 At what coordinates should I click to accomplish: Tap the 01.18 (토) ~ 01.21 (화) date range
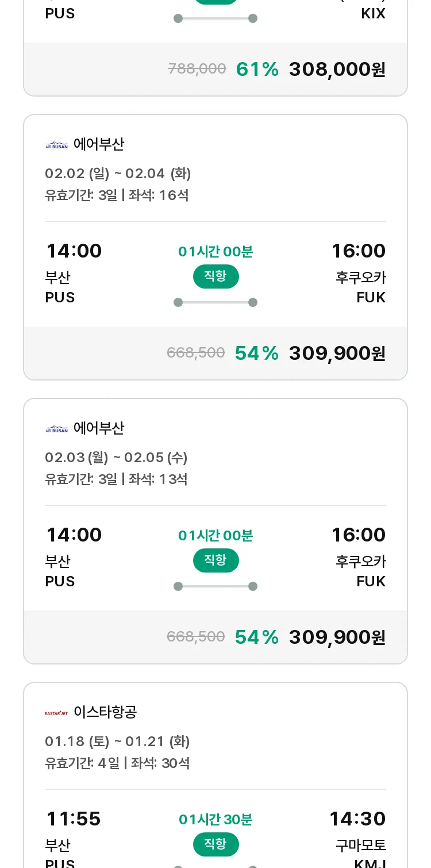[x=117, y=742]
